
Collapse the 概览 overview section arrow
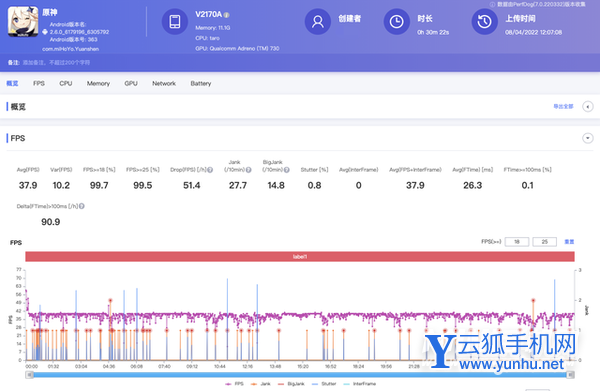click(588, 107)
